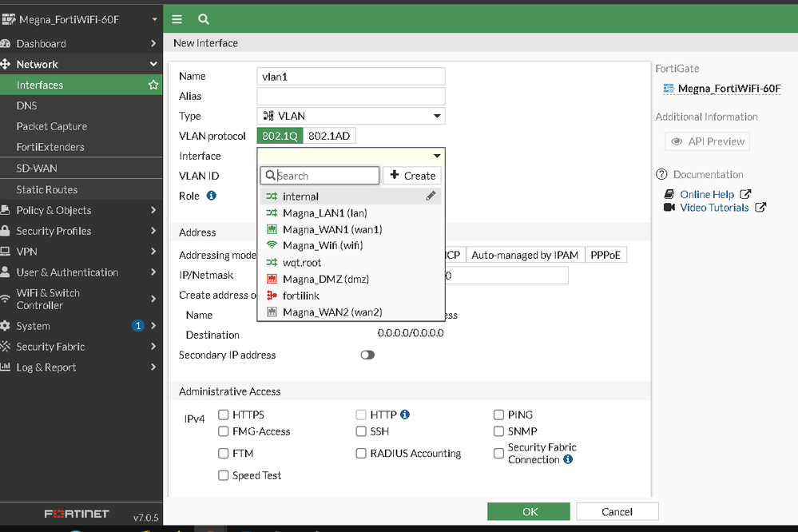
Task: Enable the HTTPS checkbox
Action: 224,415
